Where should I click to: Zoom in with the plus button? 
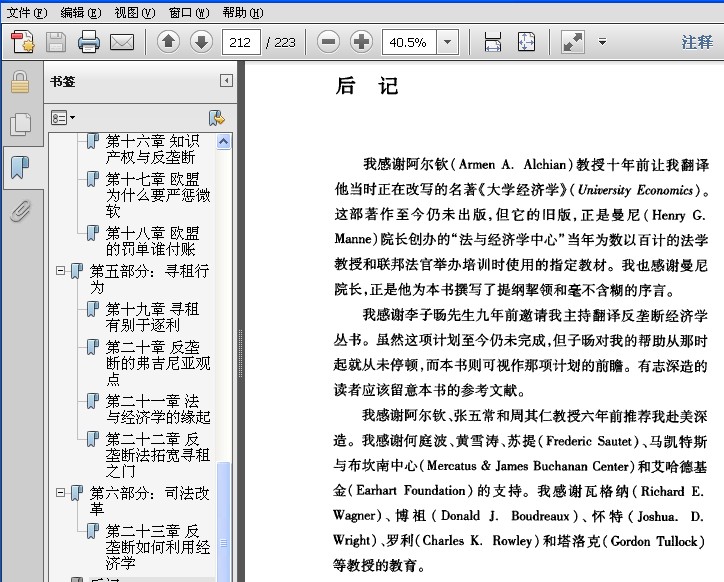[361, 42]
